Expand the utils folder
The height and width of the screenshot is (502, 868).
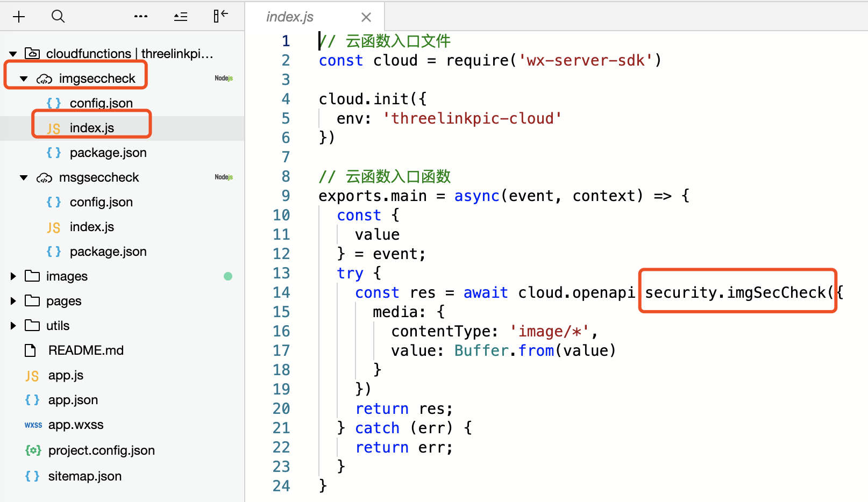coord(13,326)
